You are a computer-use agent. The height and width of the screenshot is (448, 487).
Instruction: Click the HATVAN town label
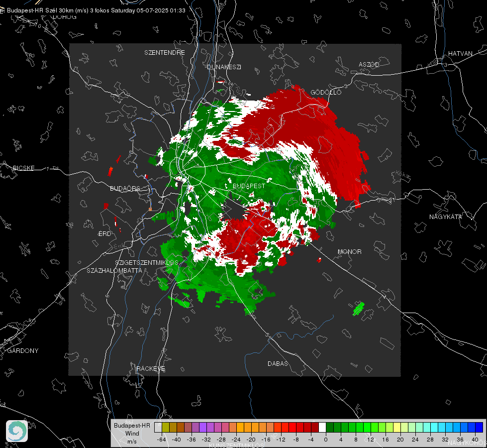coord(460,53)
